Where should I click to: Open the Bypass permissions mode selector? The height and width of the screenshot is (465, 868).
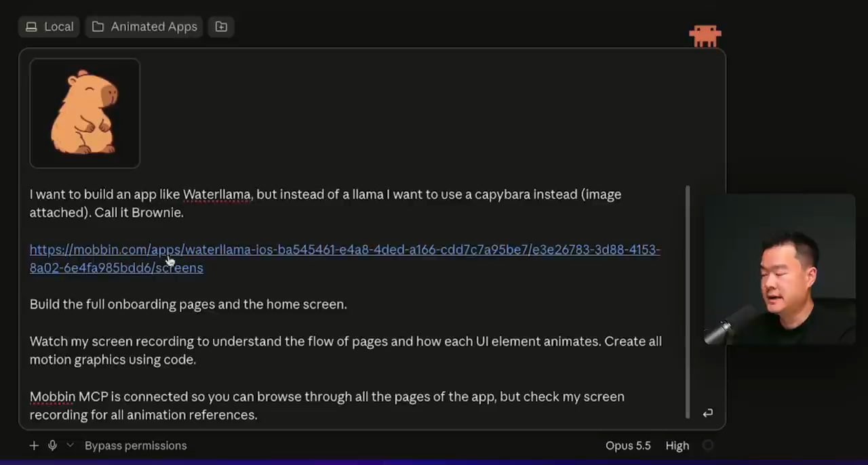tap(136, 445)
